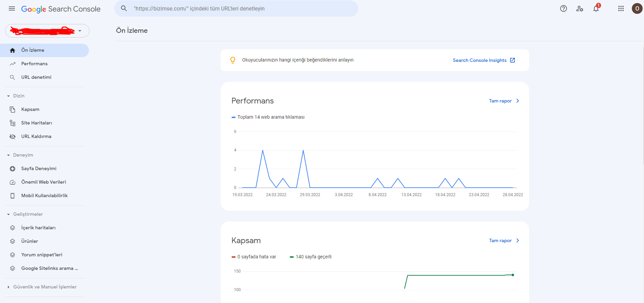Open the notifications bell
The width and height of the screenshot is (644, 303).
[596, 8]
